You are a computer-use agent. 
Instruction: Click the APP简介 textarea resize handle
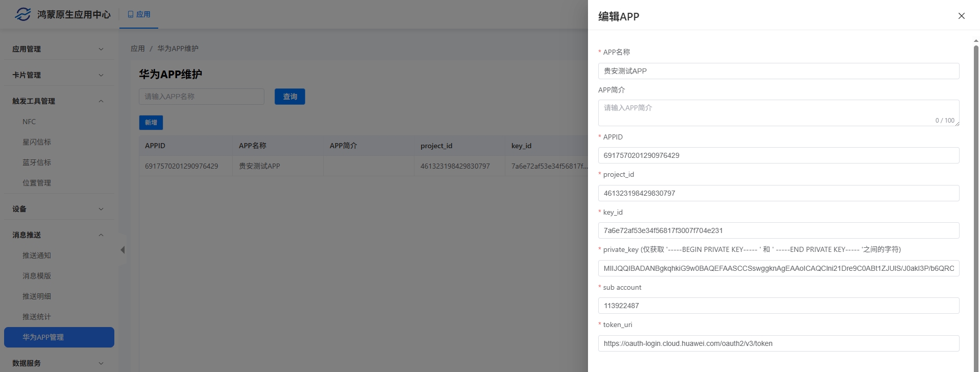tap(957, 124)
